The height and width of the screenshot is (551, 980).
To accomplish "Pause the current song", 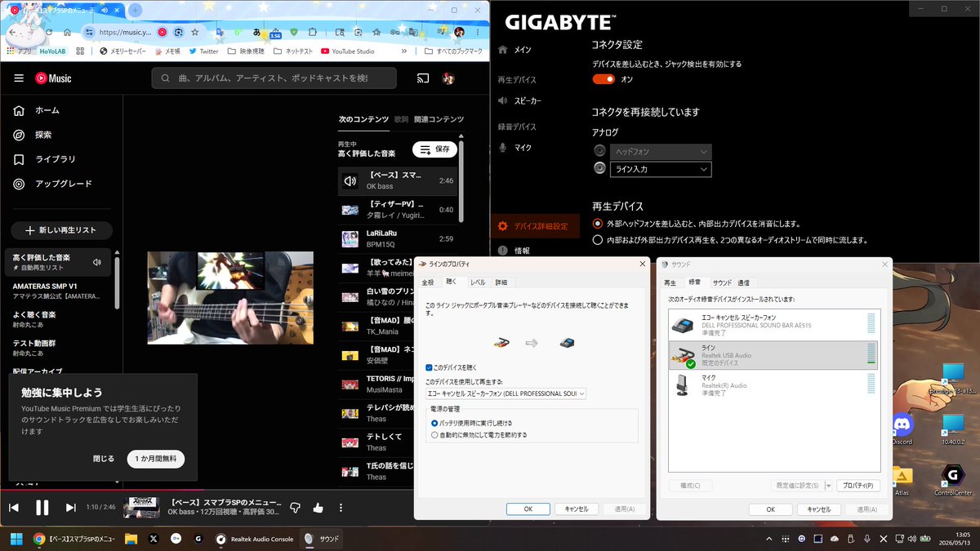I will [42, 508].
